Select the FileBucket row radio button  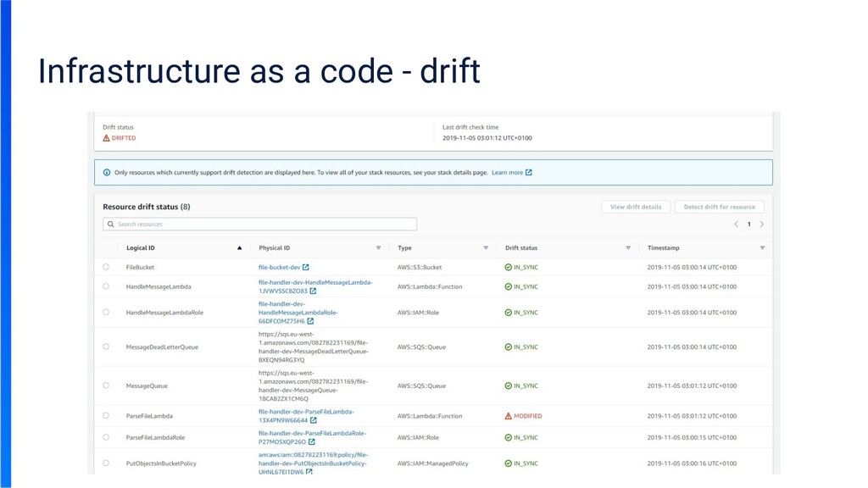pos(106,267)
